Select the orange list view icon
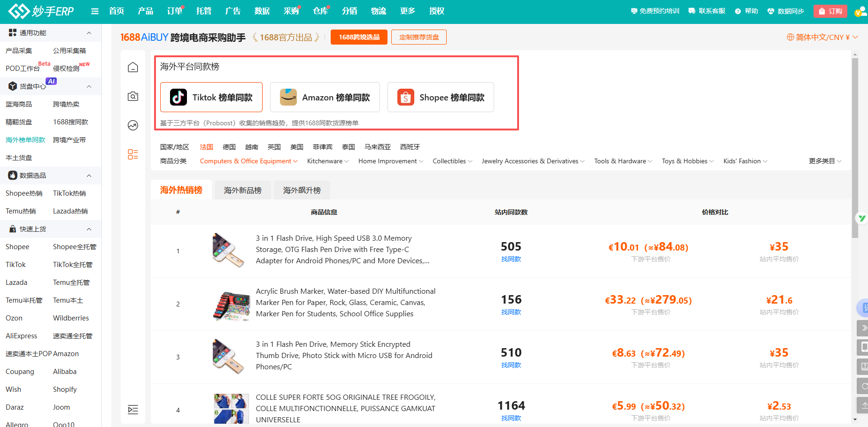This screenshot has height=427, width=868. tap(133, 154)
